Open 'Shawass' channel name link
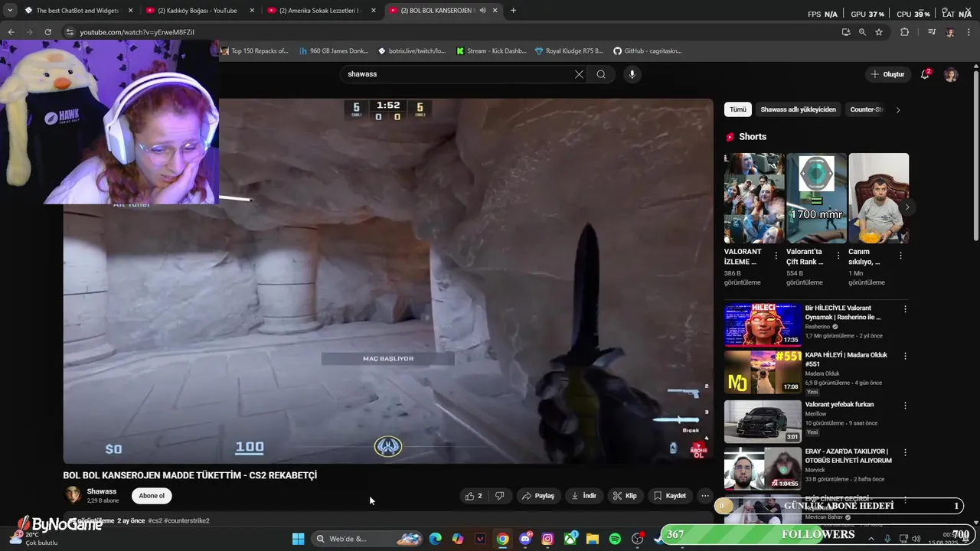Screen dimensions: 980x551 (102, 491)
